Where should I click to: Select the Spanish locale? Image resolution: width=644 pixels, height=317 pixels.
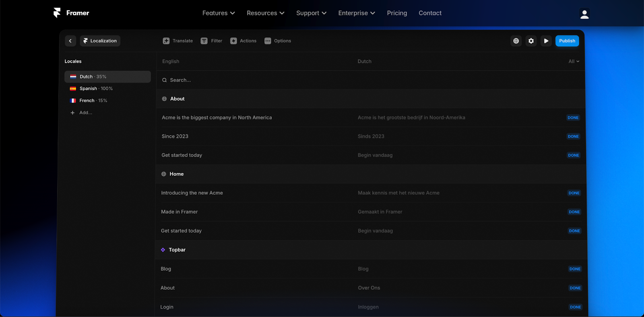click(x=96, y=89)
